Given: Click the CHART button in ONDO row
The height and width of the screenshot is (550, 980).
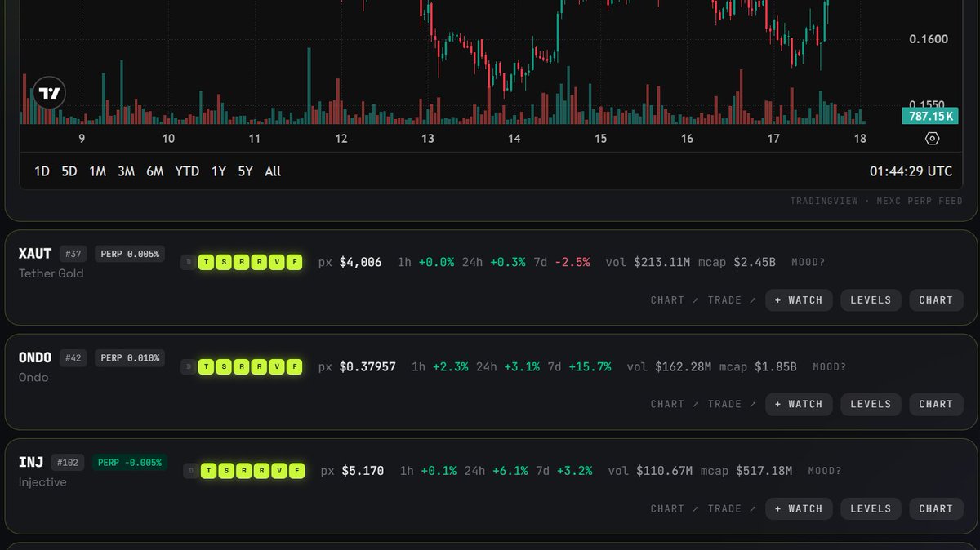Looking at the screenshot, I should 936,404.
